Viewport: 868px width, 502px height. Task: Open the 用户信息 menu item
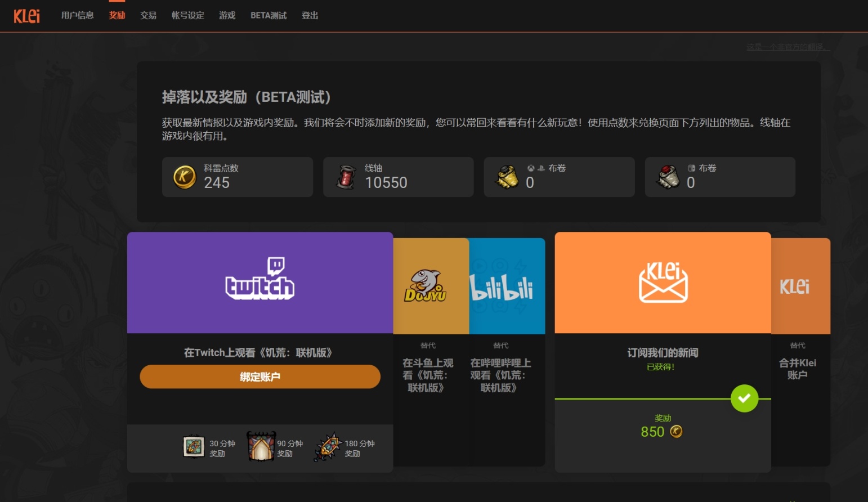click(x=78, y=16)
